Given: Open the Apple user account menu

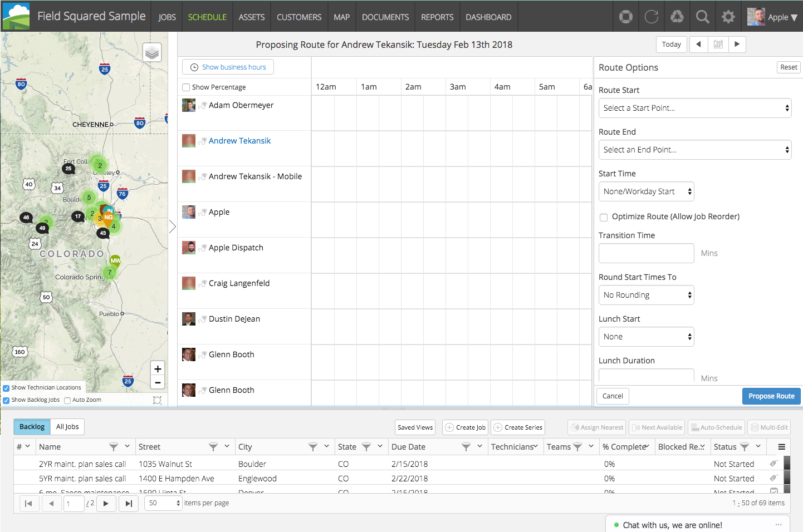Looking at the screenshot, I should pos(772,17).
